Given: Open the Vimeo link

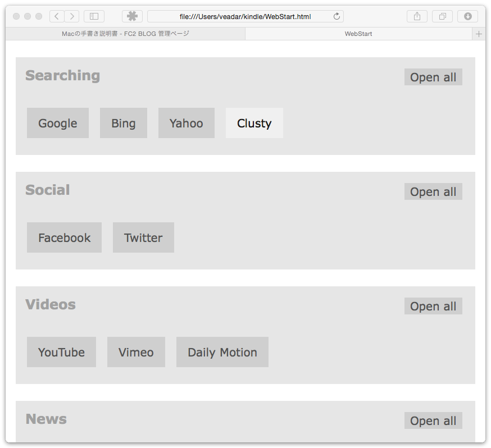Looking at the screenshot, I should point(136,352).
